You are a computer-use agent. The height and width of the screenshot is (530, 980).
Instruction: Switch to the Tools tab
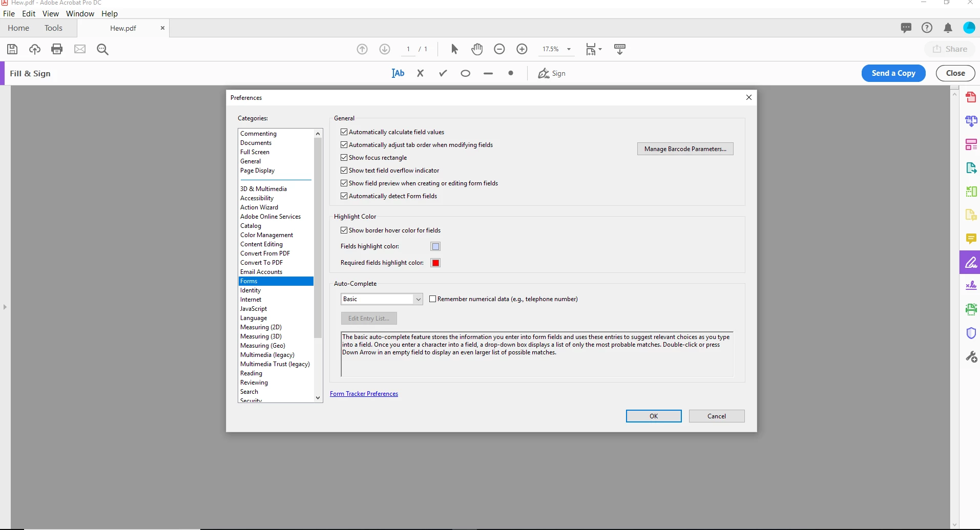(x=53, y=28)
